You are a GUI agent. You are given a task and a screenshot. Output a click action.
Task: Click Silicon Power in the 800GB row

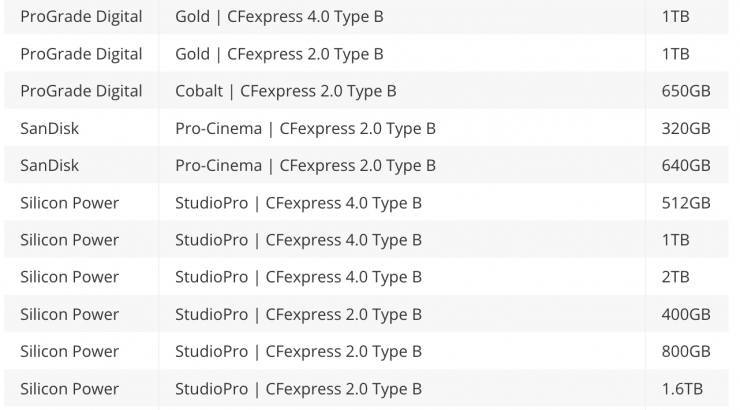70,351
